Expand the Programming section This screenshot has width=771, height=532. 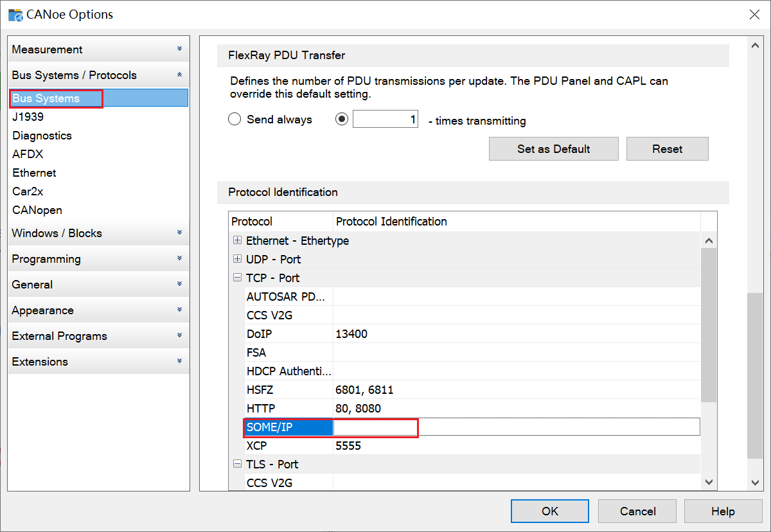pos(99,259)
